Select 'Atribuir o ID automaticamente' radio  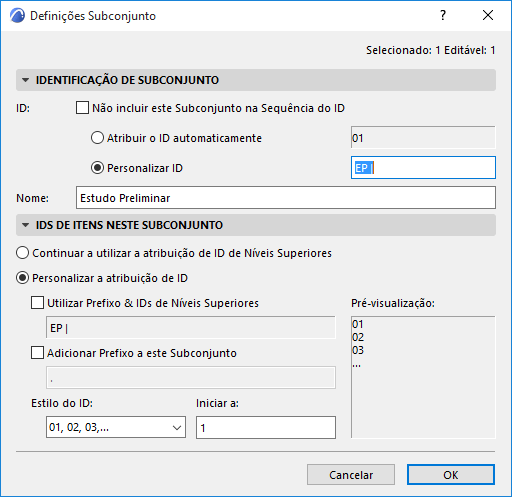tap(97, 138)
